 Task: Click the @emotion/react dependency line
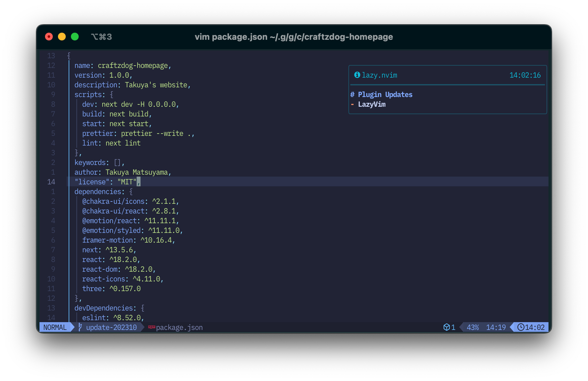coord(130,221)
